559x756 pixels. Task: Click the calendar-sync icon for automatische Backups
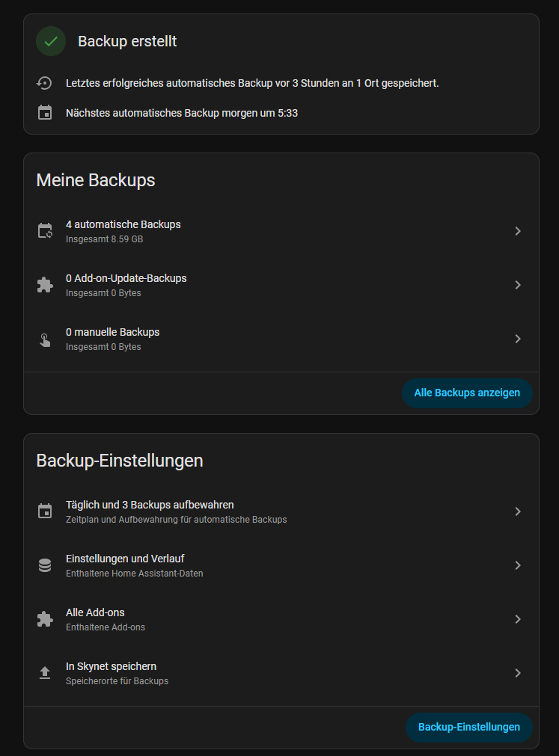pos(45,231)
